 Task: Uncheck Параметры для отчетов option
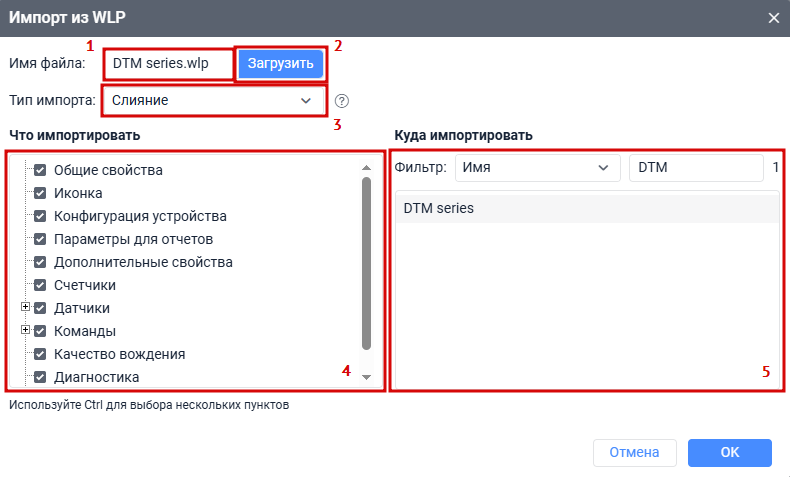click(x=41, y=239)
